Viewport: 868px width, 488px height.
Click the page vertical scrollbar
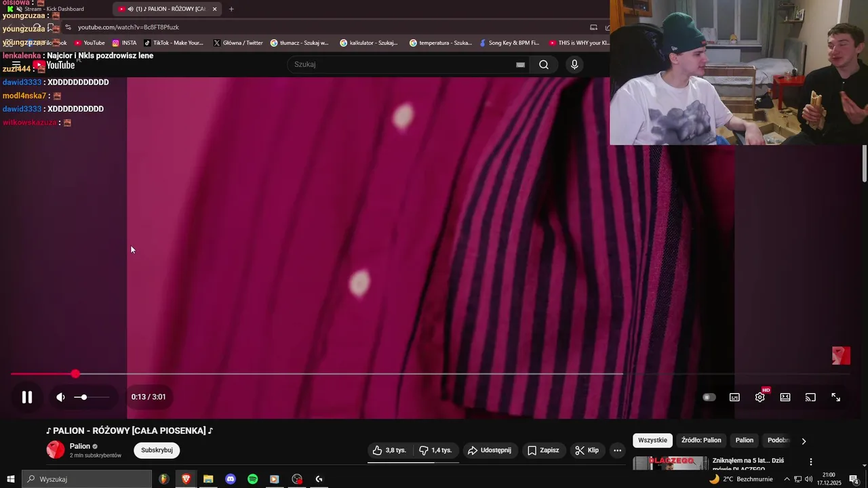pos(865,163)
